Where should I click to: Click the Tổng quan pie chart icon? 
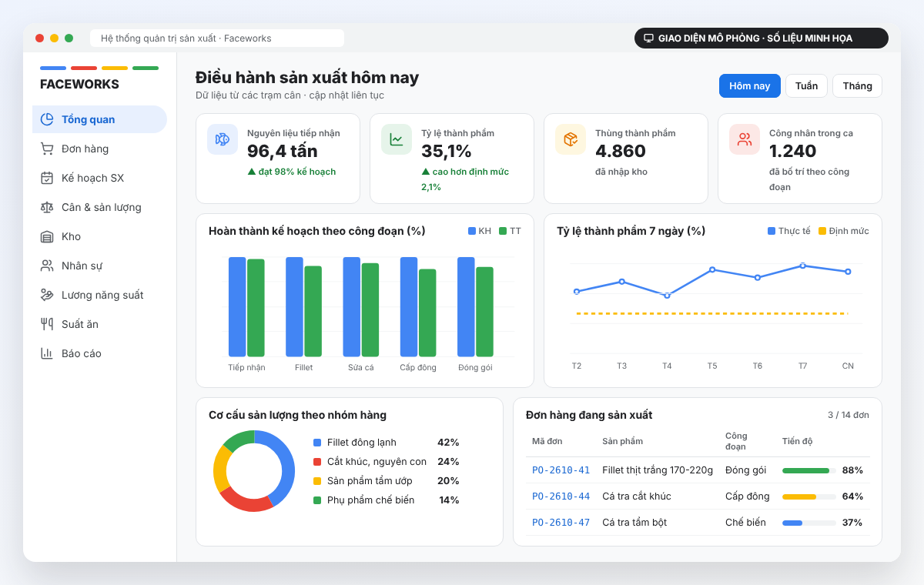pyautogui.click(x=47, y=119)
